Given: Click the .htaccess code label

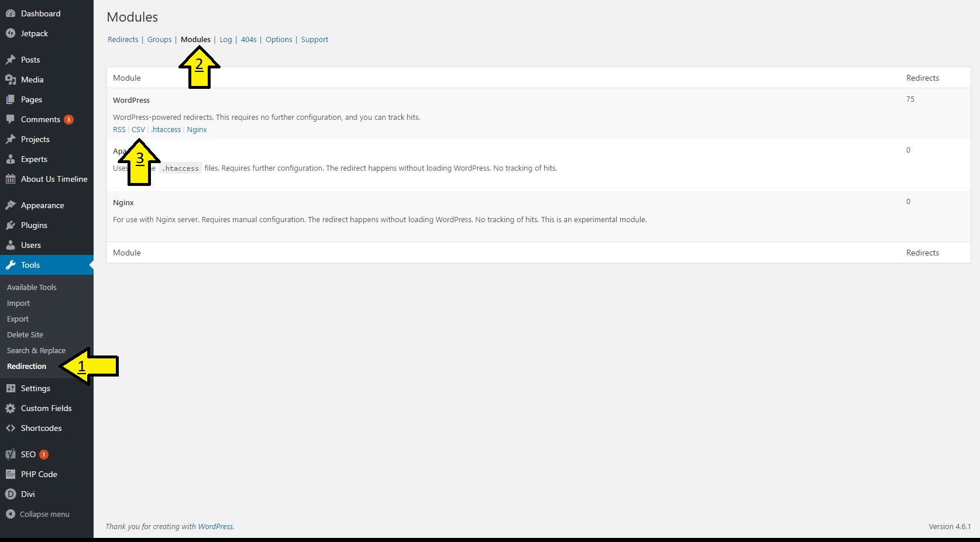Looking at the screenshot, I should (x=180, y=168).
